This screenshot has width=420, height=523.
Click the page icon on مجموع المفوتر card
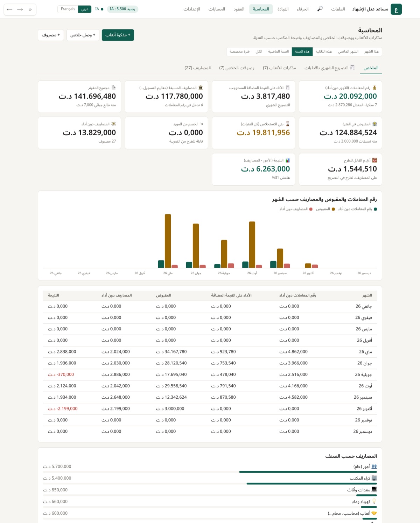pos(113,88)
